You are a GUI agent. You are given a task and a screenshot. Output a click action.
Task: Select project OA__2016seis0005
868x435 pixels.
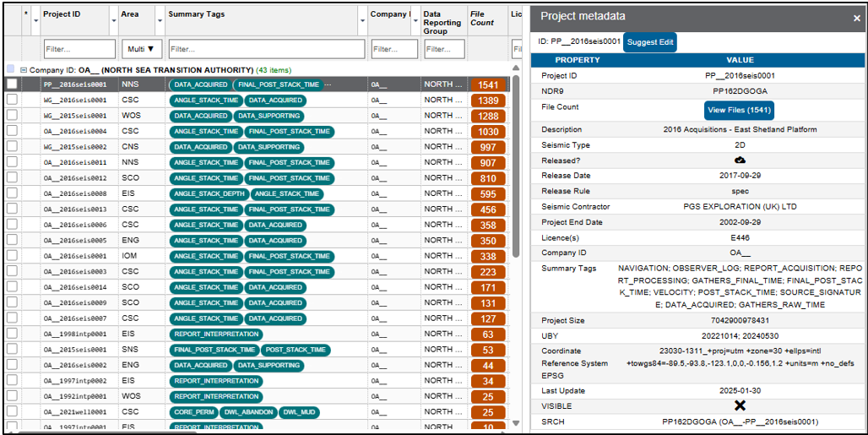click(x=75, y=240)
